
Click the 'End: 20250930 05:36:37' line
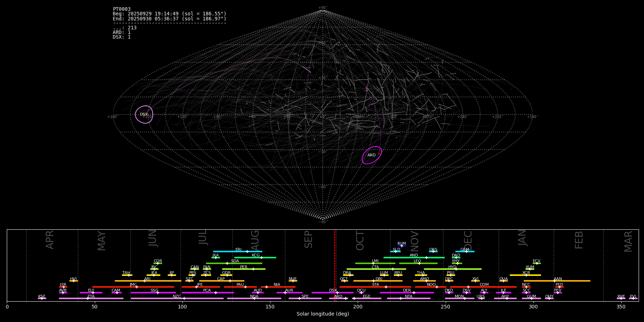[170, 19]
